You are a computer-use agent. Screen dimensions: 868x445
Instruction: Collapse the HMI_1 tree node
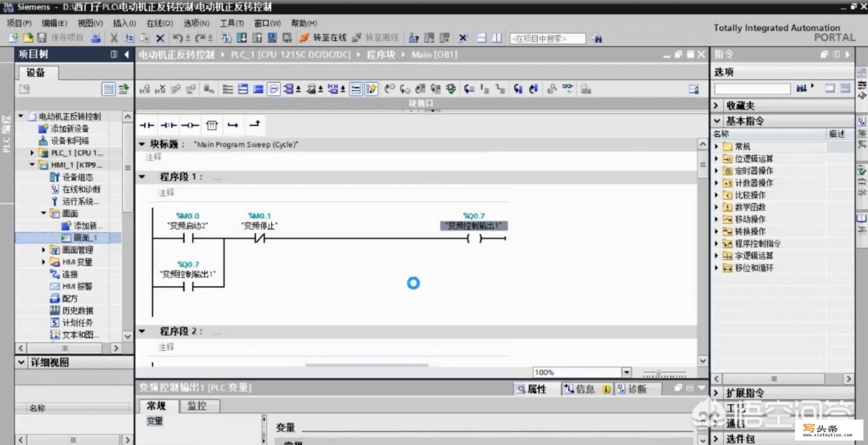pos(32,164)
